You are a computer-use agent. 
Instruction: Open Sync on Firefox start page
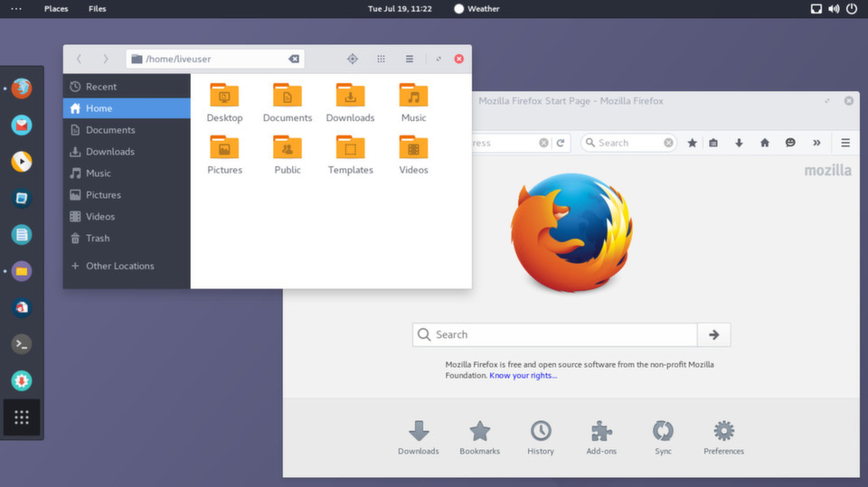(x=663, y=437)
